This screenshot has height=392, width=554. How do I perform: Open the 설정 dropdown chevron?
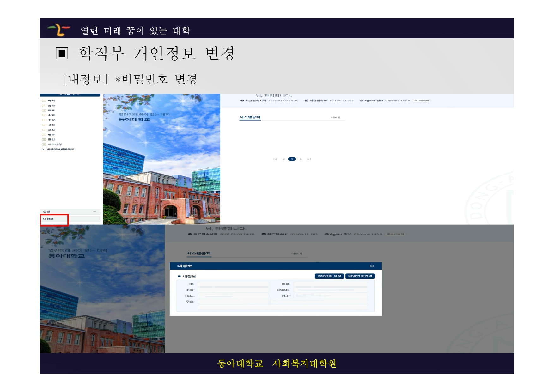click(94, 212)
